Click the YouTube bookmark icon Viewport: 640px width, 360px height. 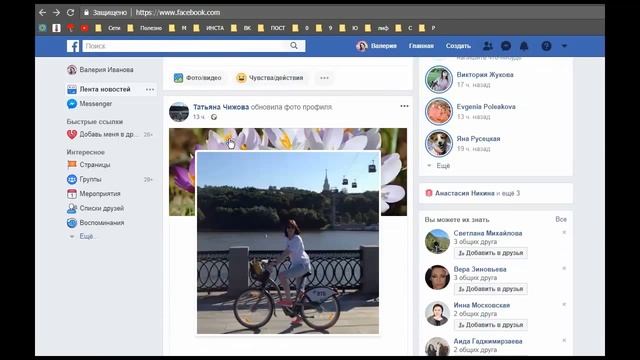click(x=84, y=28)
